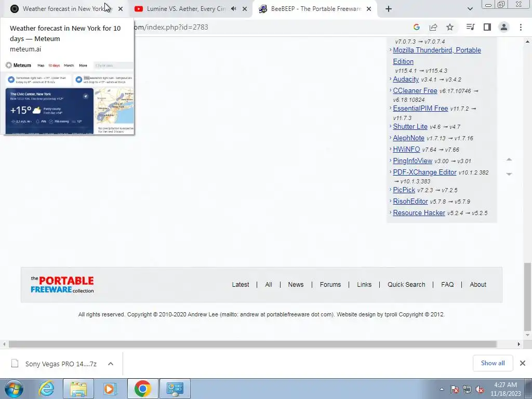Click the muted volume tray icon
This screenshot has width=532, height=399.
[480, 389]
